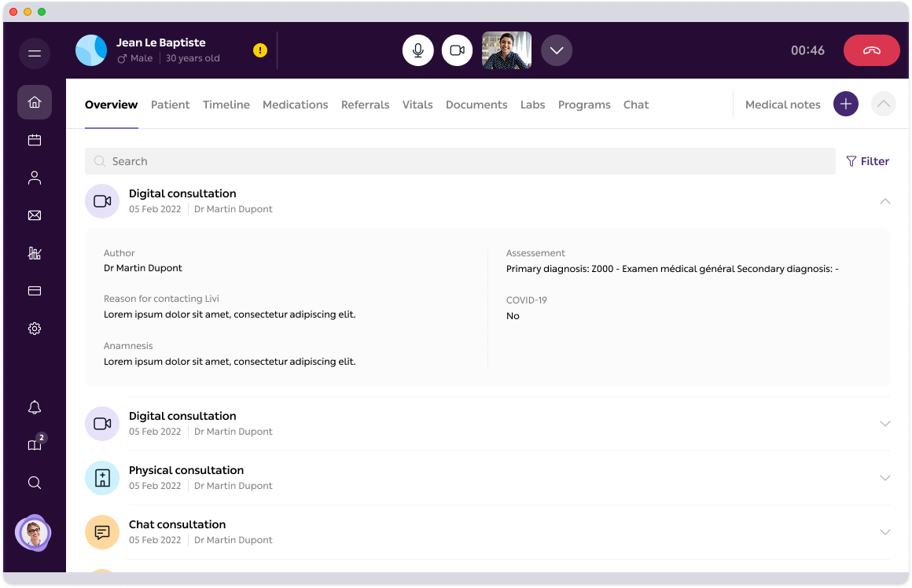Click the call timer 00:46
This screenshot has height=588, width=912.
coord(807,50)
